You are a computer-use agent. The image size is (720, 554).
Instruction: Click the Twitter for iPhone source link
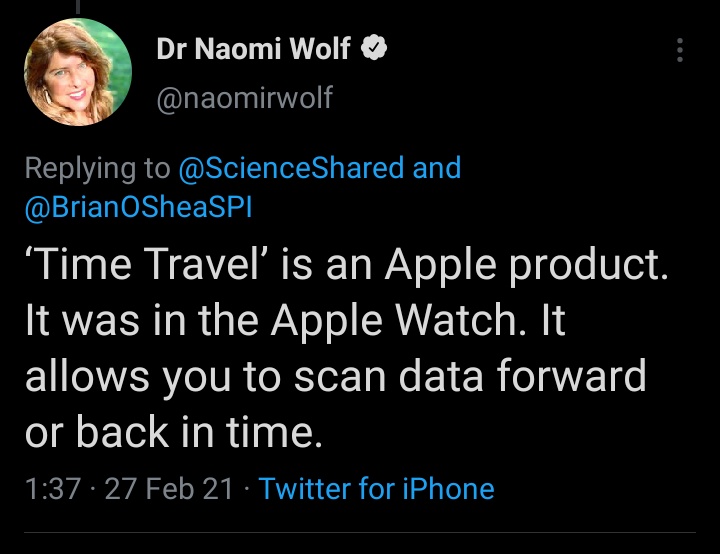[376, 489]
